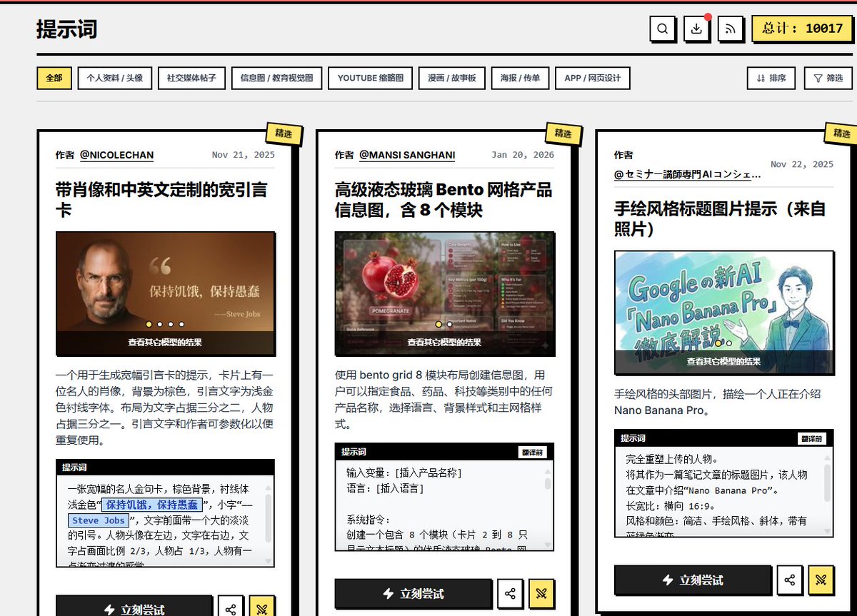Click the 精选 badge on the Bento card

(x=563, y=133)
